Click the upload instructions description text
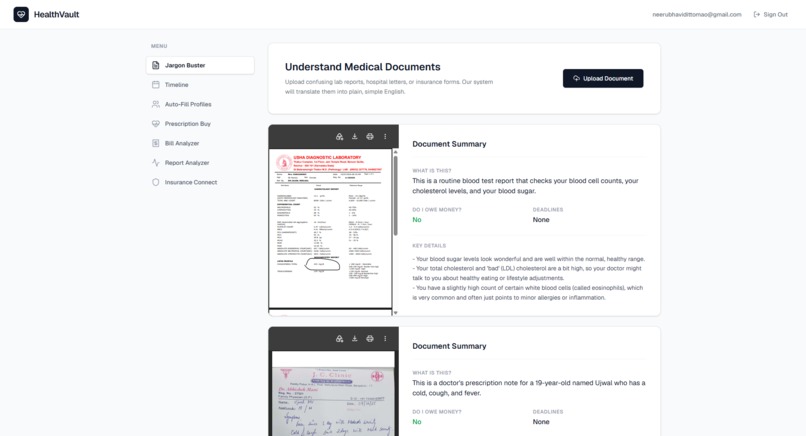The image size is (806, 436). [389, 86]
